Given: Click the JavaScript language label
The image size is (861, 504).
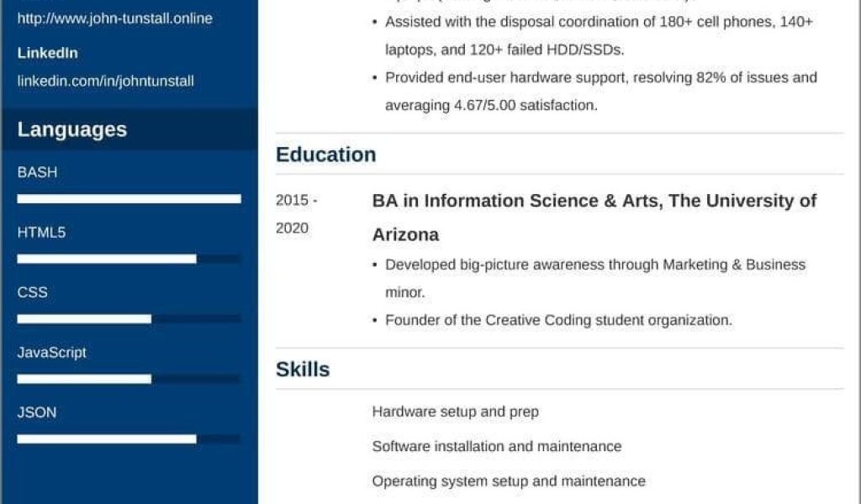Looking at the screenshot, I should pos(52,353).
